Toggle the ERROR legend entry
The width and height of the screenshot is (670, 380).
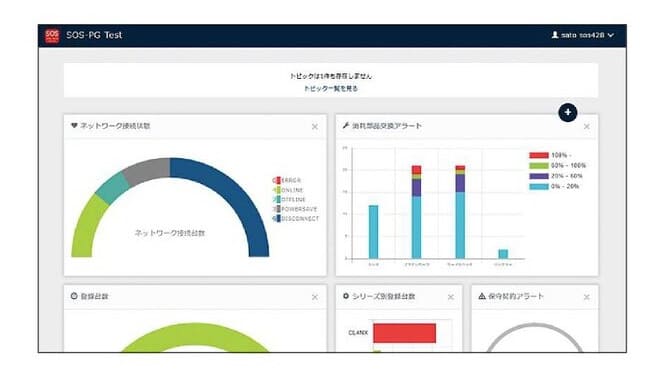[287, 180]
